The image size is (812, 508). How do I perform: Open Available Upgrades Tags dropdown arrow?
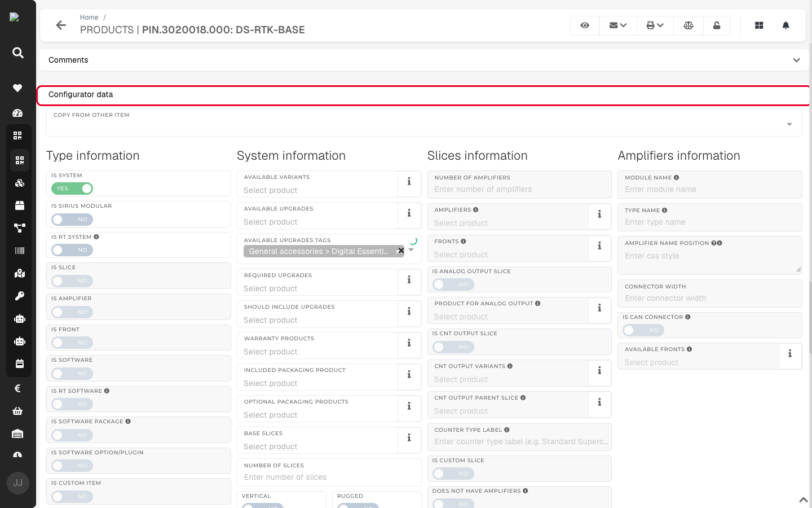click(412, 250)
